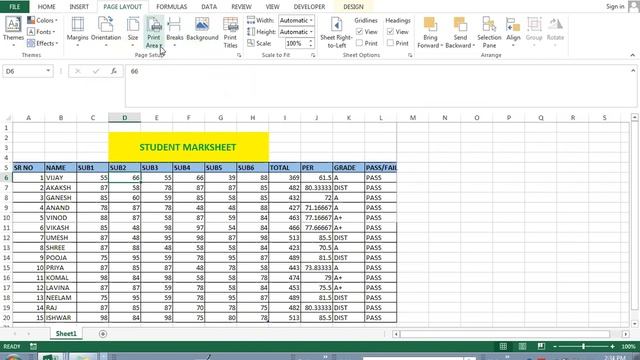
Task: Open the Print Area menu
Action: click(x=154, y=32)
